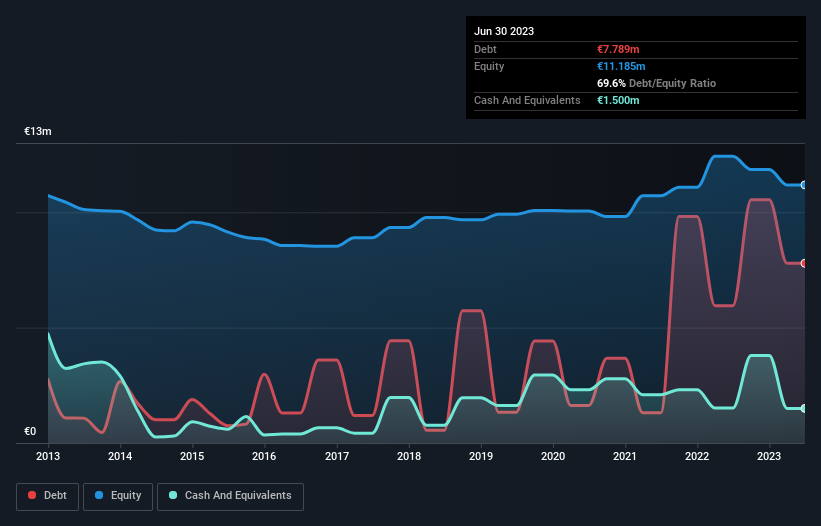Click the red Debt endpoint marker

(804, 263)
